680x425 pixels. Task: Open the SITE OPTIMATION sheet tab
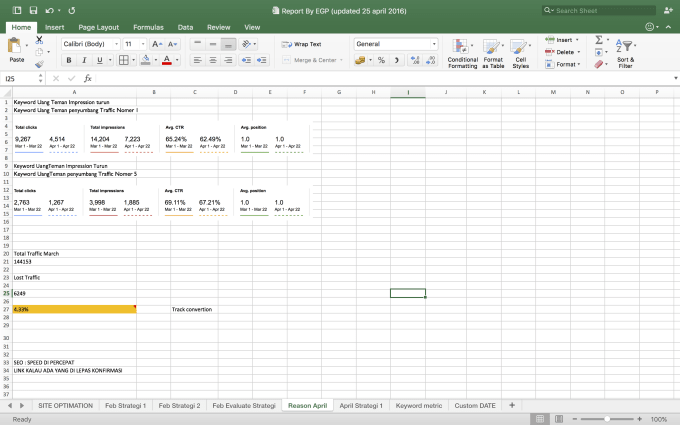(65, 405)
